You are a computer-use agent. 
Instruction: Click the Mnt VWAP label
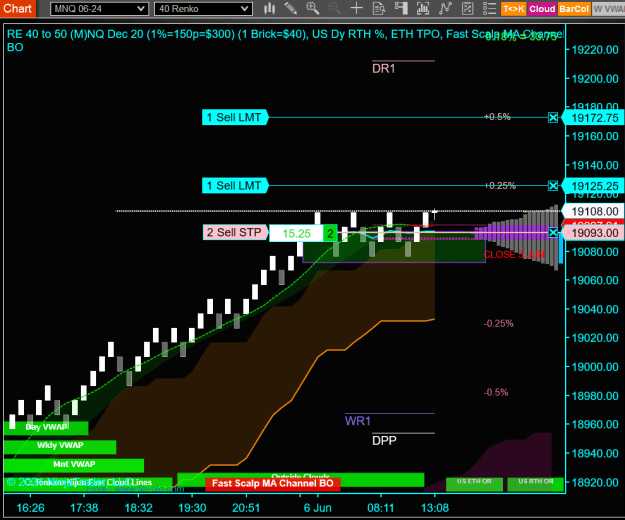[x=74, y=464]
